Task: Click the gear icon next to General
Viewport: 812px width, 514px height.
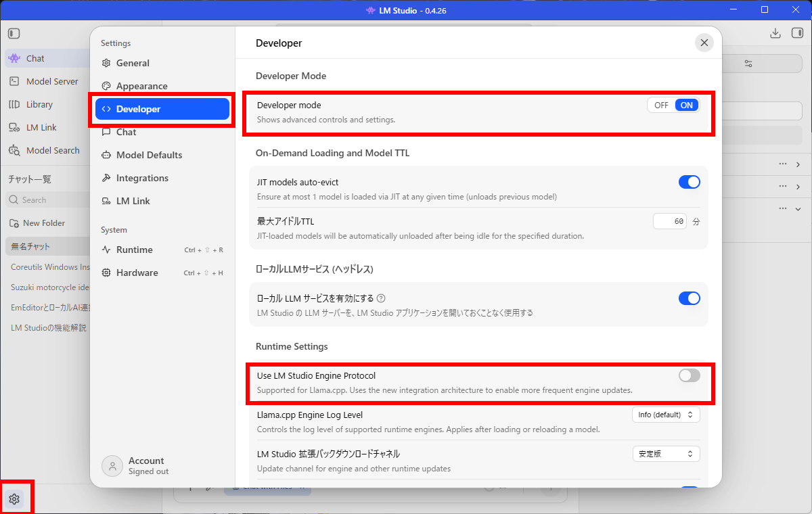Action: click(106, 63)
